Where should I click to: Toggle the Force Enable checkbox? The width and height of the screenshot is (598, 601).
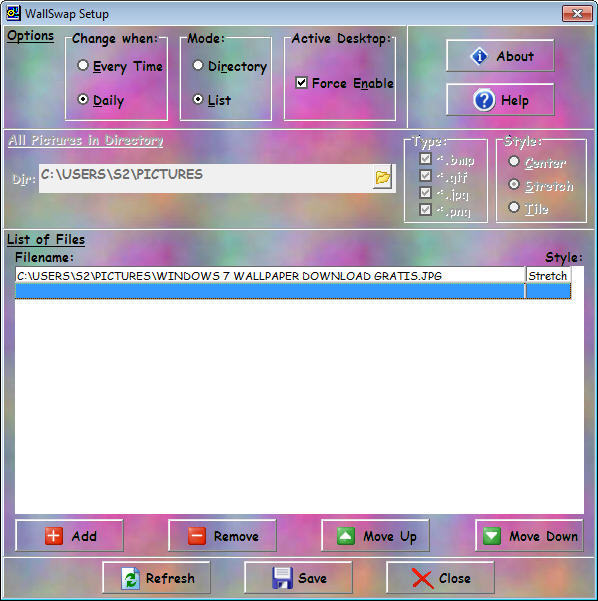coord(301,82)
